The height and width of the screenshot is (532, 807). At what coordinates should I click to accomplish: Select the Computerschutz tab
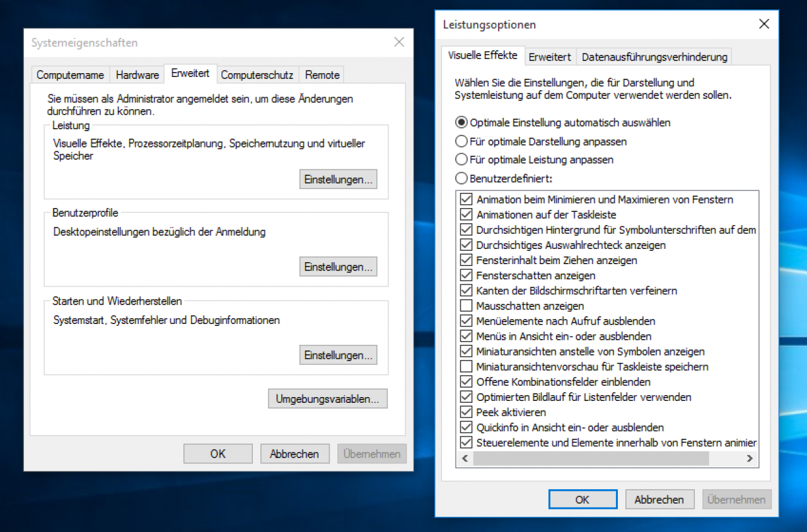[x=257, y=74]
